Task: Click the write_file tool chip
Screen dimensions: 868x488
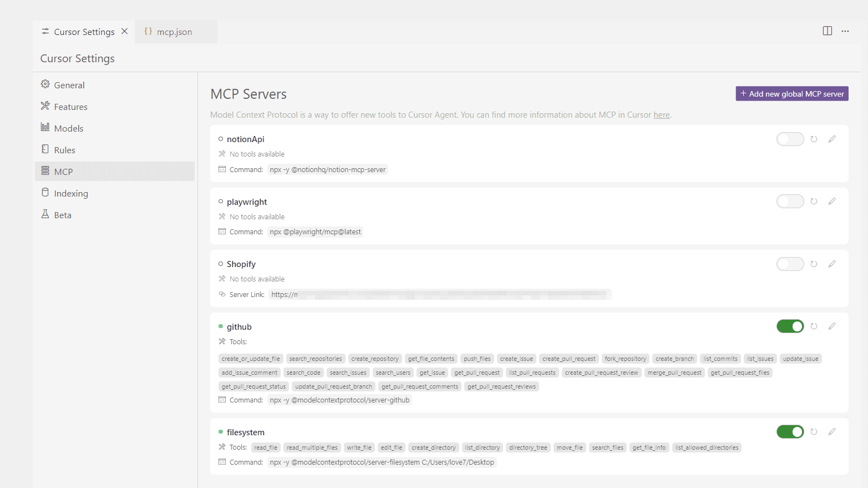Action: point(359,447)
